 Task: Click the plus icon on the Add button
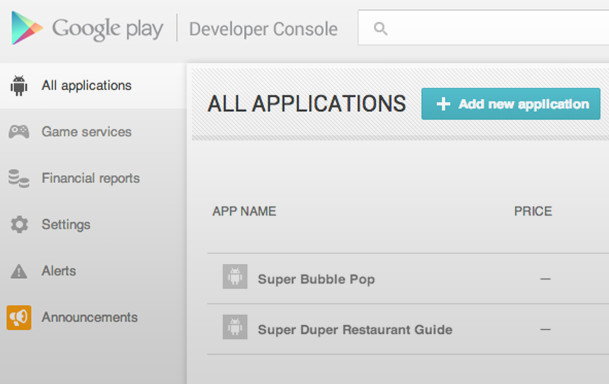(x=443, y=104)
